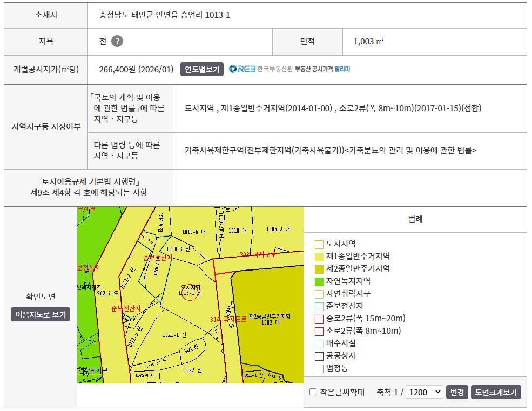Click the address 충청남도 태안군 안면읍 승언리 1013-1
Viewport: 532px width, 411px height.
click(165, 15)
